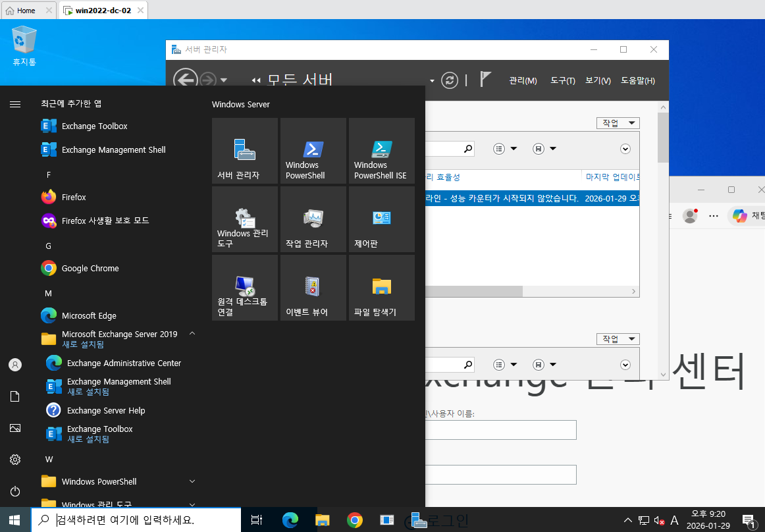This screenshot has width=765, height=532.
Task: Open the 작업 관리자 tile
Action: pos(313,219)
